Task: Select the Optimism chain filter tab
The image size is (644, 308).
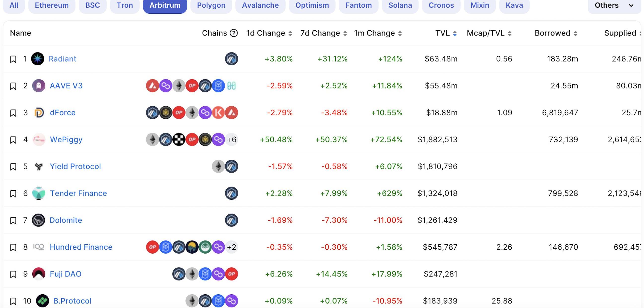Action: tap(312, 5)
